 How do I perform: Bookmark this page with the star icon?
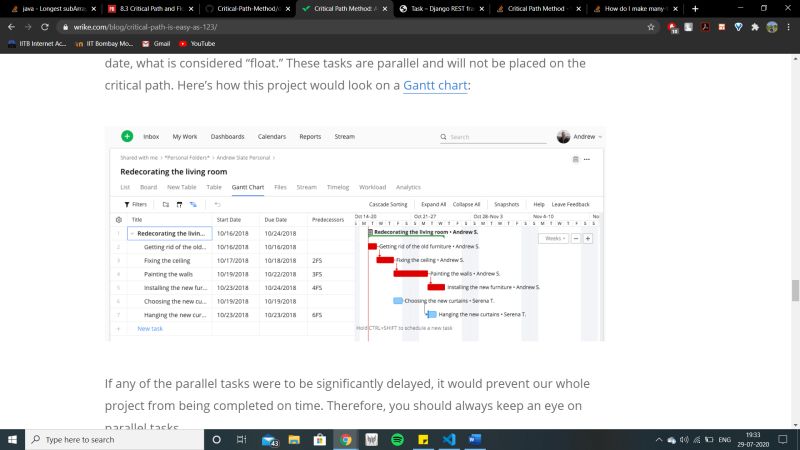651,27
